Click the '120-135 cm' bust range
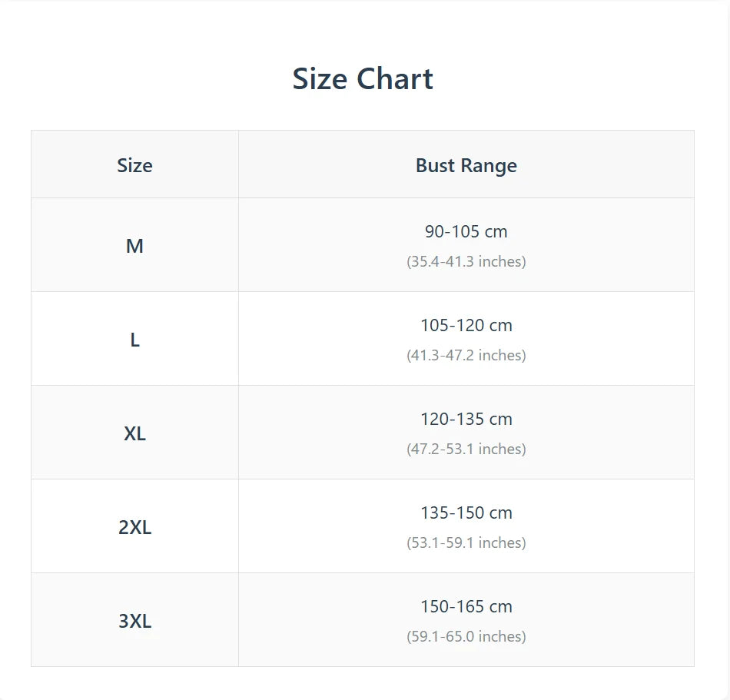The image size is (730, 700). pyautogui.click(x=466, y=419)
